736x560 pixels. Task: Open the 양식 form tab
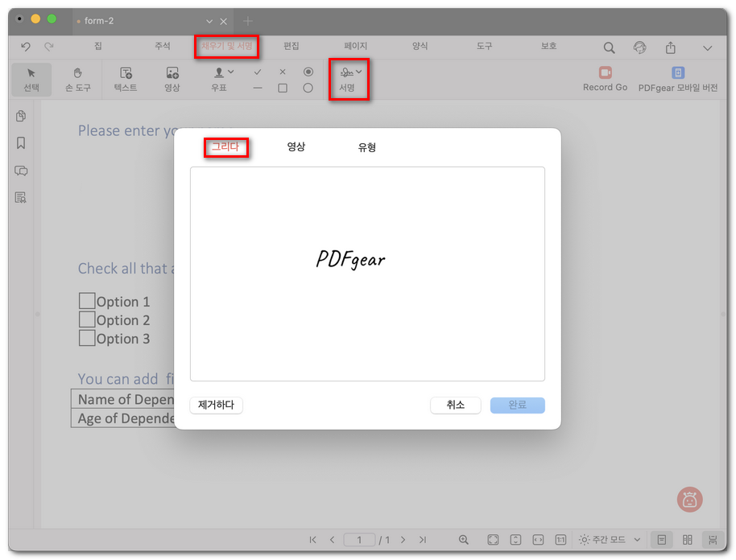point(420,46)
